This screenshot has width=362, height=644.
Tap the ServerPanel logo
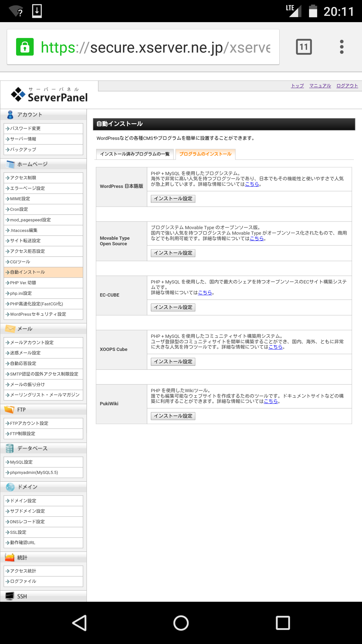(49, 95)
